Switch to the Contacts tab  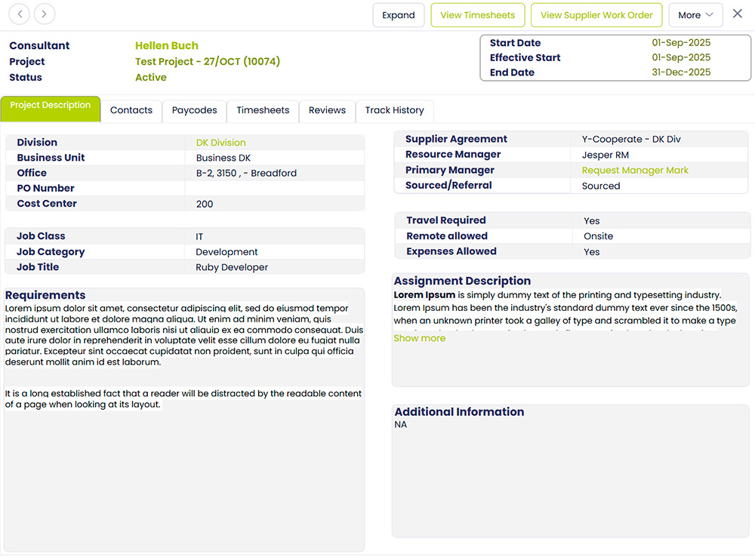(131, 110)
